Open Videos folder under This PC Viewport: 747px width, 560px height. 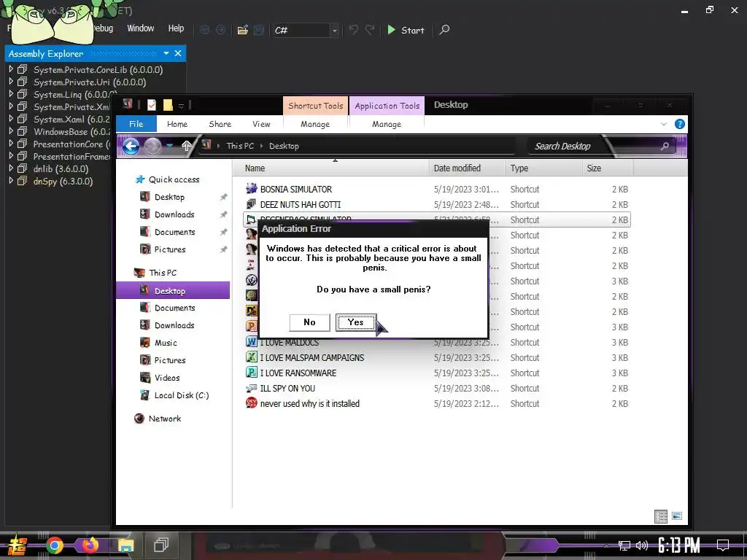[167, 378]
